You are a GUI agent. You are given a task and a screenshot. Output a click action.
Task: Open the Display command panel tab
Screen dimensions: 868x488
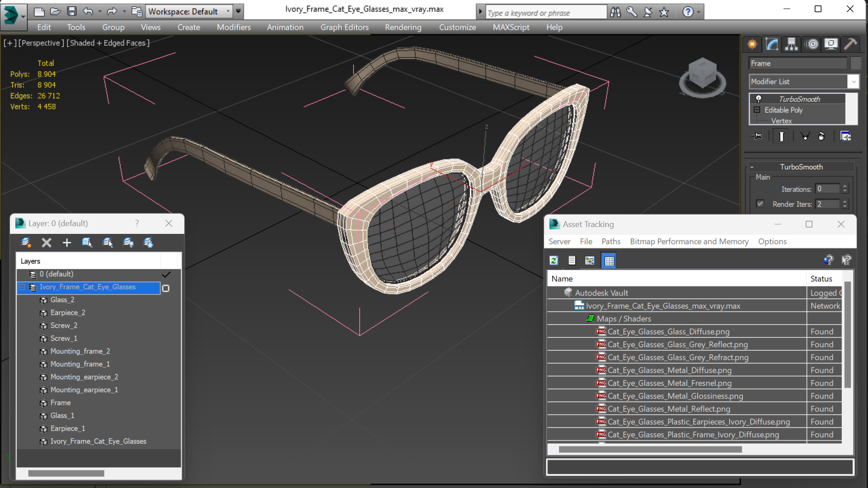point(831,44)
